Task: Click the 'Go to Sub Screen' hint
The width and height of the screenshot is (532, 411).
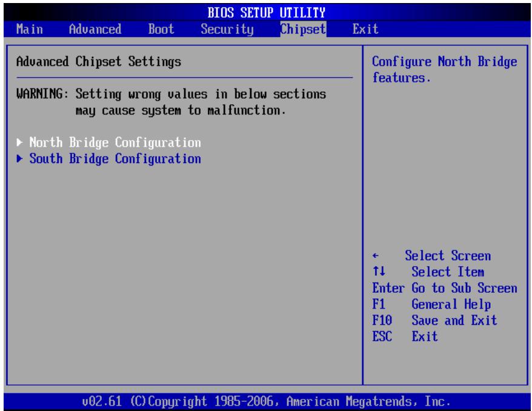Action: 464,288
